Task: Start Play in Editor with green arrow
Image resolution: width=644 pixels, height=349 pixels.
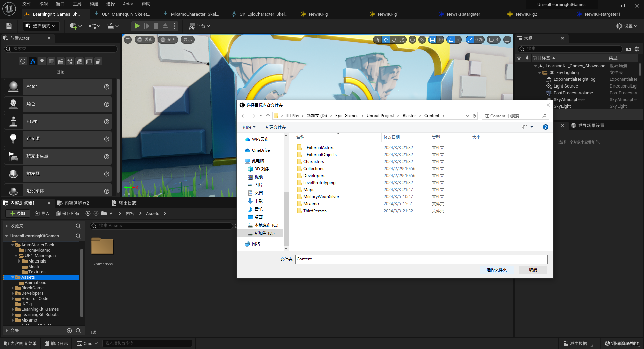Action: point(137,26)
